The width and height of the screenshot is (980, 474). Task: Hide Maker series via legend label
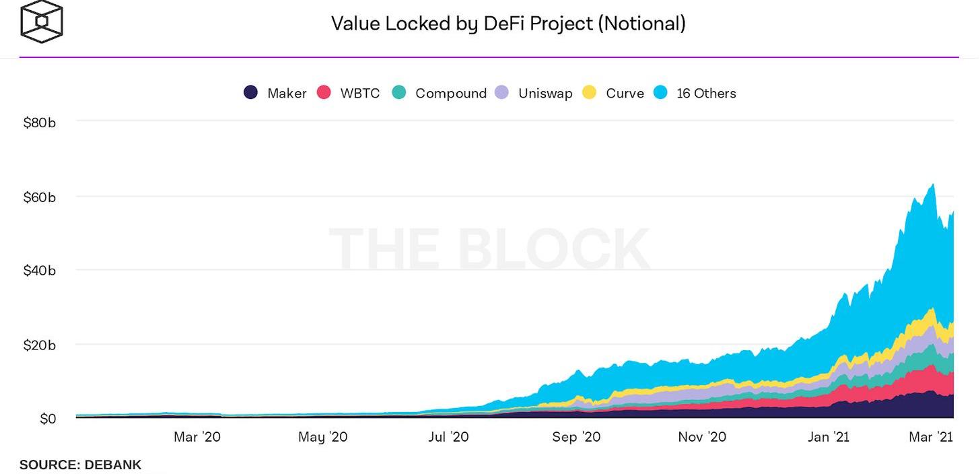pyautogui.click(x=287, y=94)
